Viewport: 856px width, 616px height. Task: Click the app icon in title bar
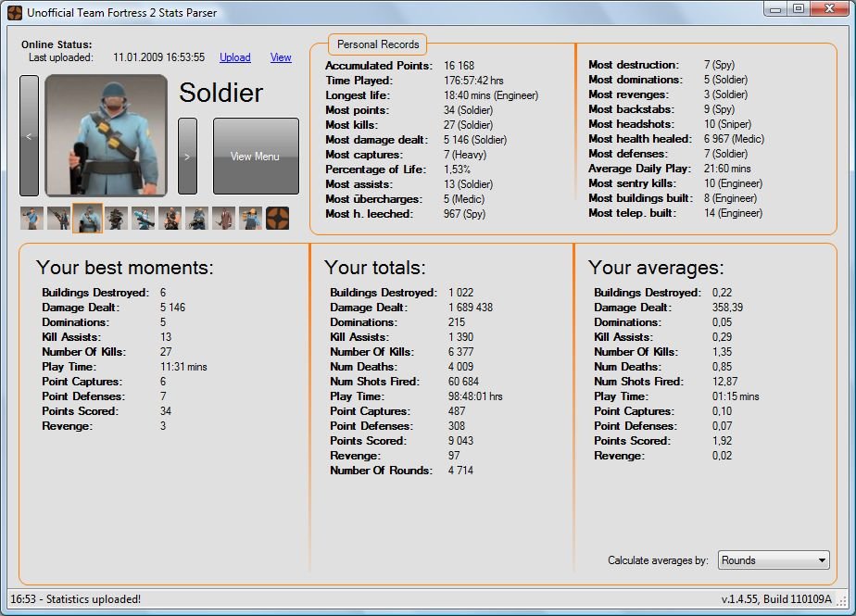point(15,12)
